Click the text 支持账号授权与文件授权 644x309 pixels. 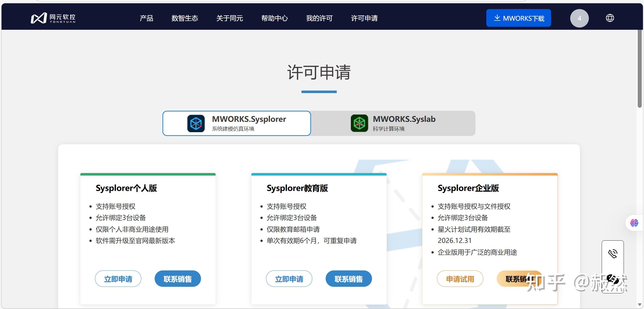click(x=474, y=206)
